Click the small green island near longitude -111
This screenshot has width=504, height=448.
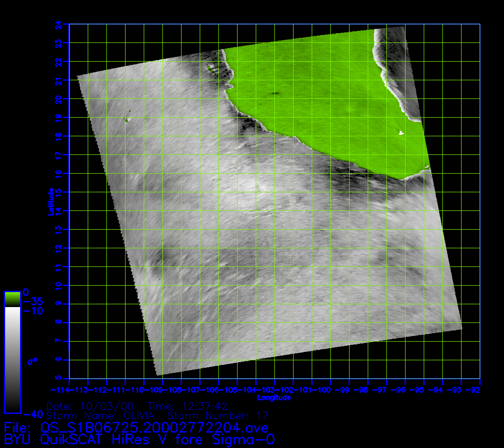pos(126,120)
